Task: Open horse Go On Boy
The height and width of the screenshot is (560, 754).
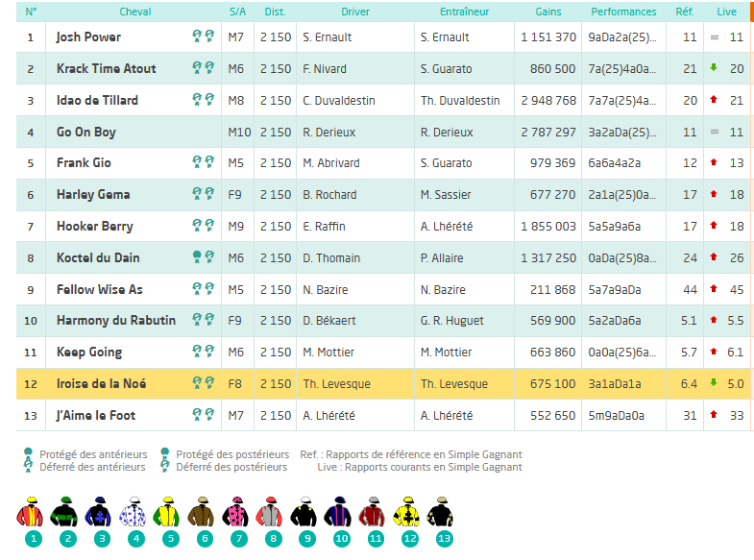Action: [x=86, y=132]
